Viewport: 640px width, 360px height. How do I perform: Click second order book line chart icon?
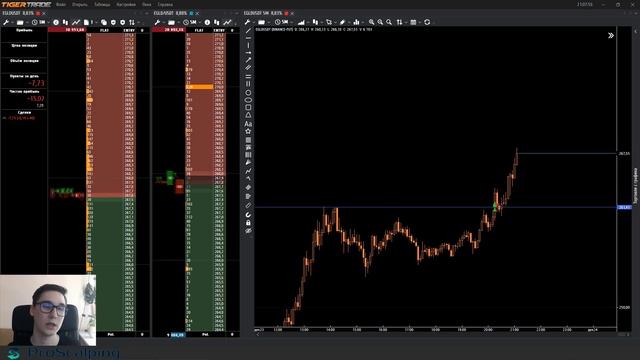click(227, 22)
